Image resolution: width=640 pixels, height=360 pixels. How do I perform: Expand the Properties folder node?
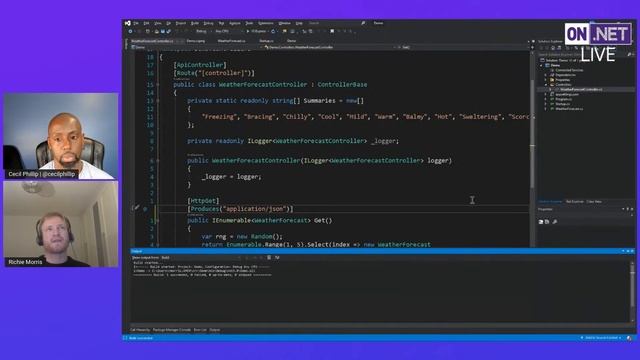click(x=545, y=80)
